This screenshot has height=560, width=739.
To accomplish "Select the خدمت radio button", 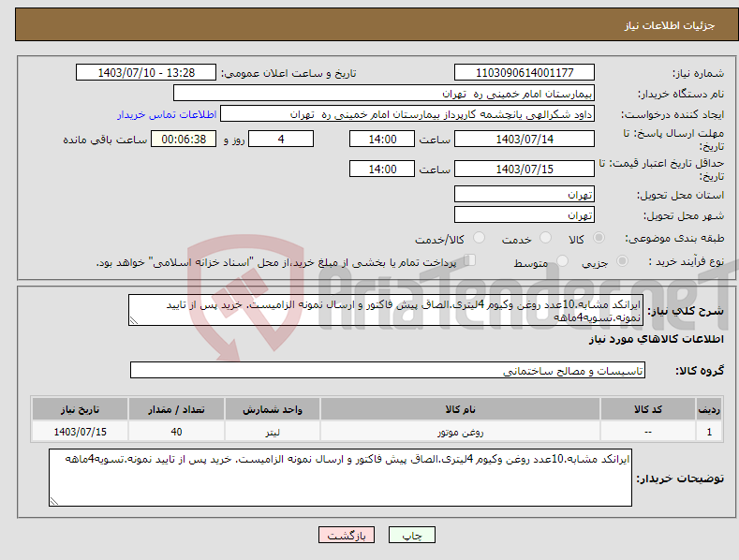I will tap(545, 238).
